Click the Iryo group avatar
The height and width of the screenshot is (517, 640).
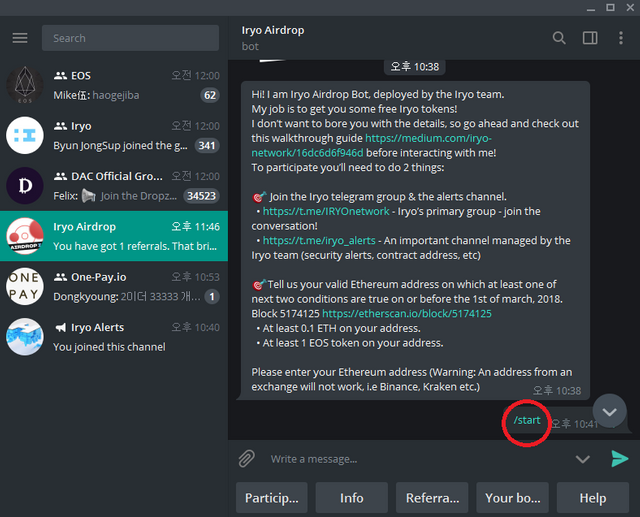pos(24,135)
